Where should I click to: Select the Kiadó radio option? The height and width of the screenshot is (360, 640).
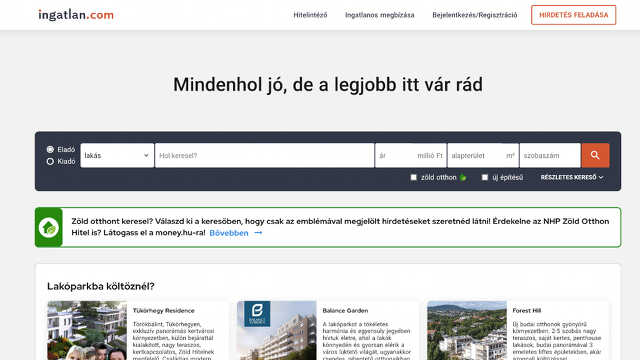(50, 161)
